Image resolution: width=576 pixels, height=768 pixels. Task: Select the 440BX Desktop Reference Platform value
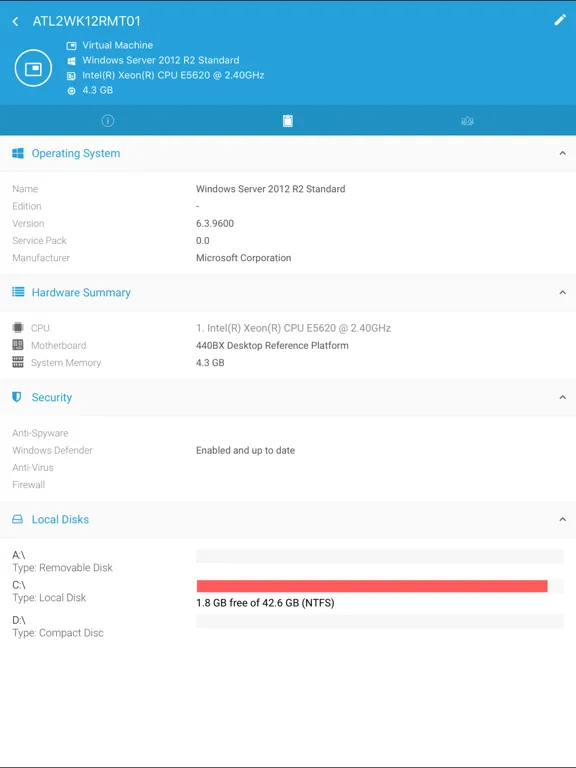272,345
